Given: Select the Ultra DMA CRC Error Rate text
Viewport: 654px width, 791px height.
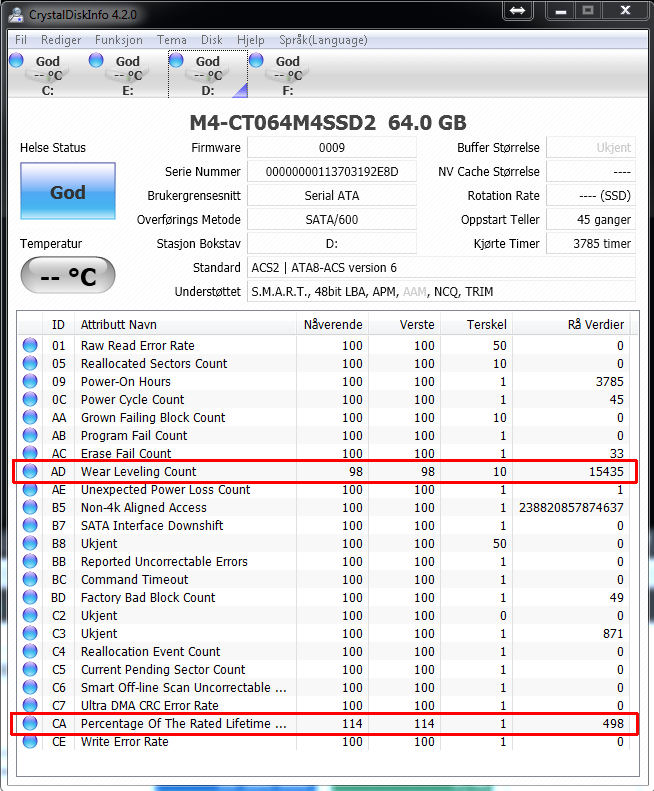Looking at the screenshot, I should point(150,705).
